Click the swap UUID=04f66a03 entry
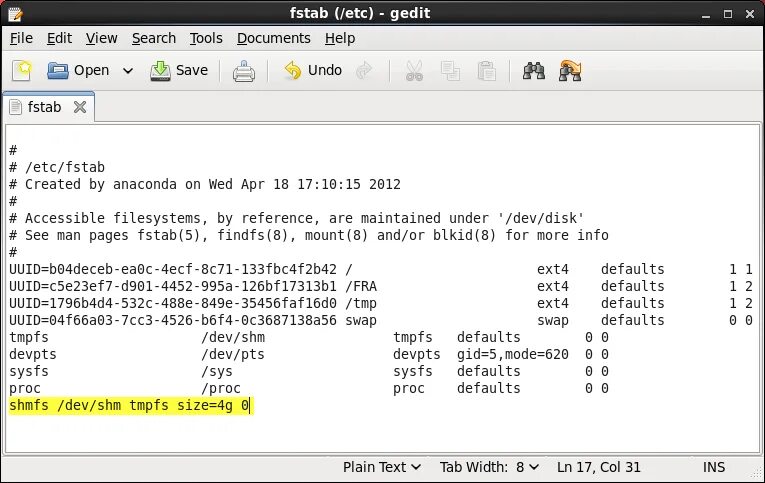Image resolution: width=765 pixels, height=483 pixels. [381, 321]
